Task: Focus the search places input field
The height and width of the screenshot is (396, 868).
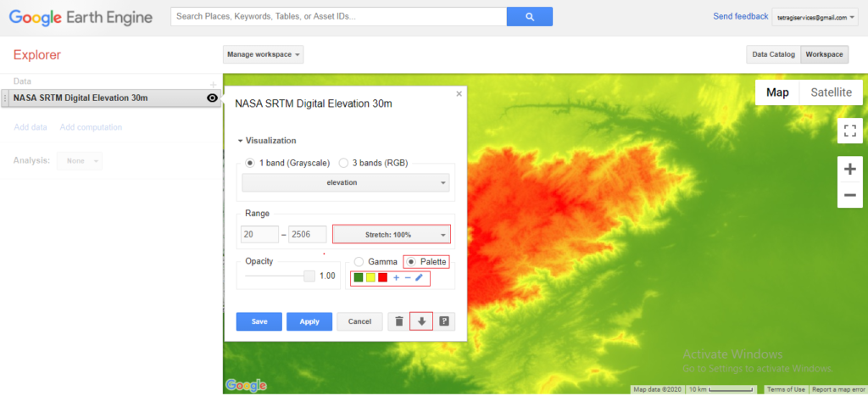Action: tap(339, 17)
